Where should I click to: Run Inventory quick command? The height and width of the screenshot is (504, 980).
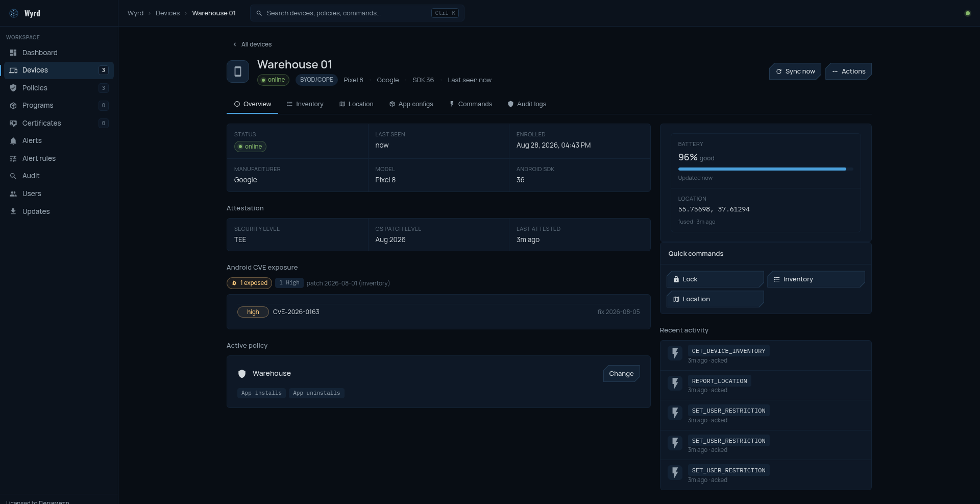click(x=816, y=279)
